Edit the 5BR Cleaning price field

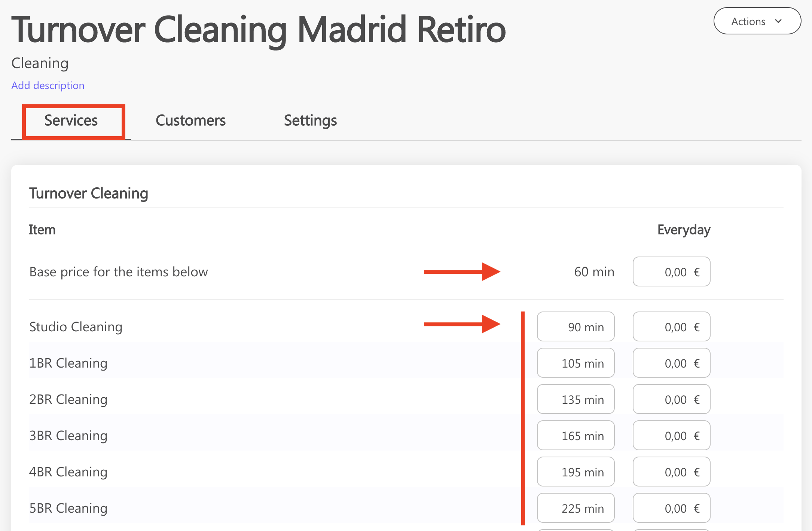coord(672,508)
